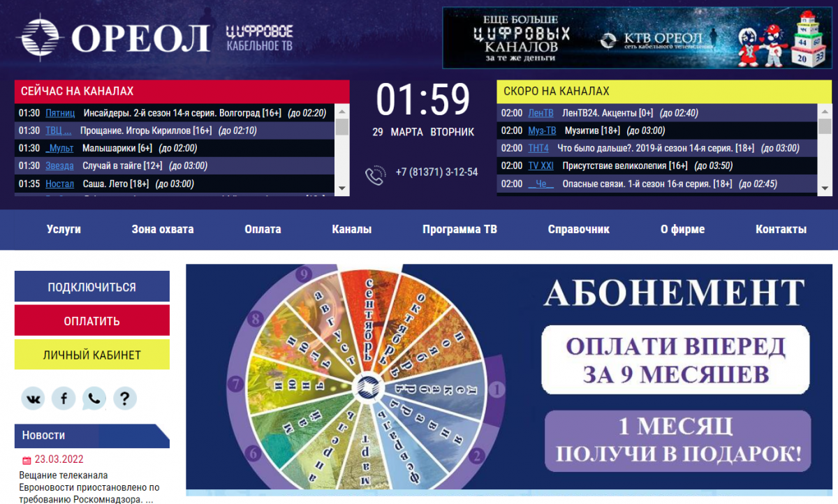
Task: Open the Звезда channel link
Action: tap(59, 166)
